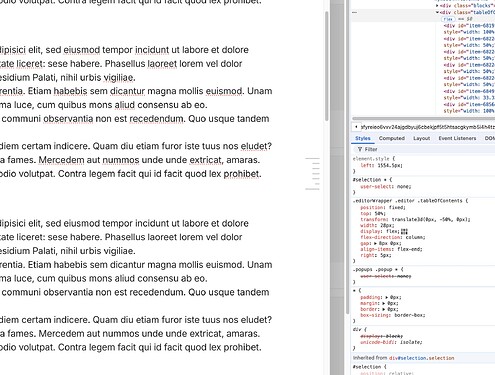Click the align-items: flex-end declaration
Screen dimensions: 495x375
(x=391, y=249)
